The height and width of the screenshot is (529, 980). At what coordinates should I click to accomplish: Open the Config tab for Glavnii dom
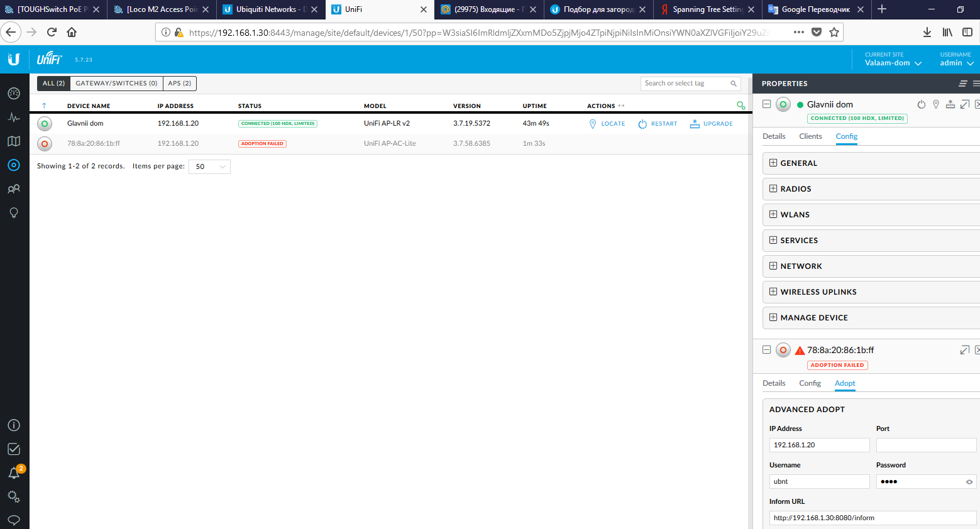pyautogui.click(x=847, y=136)
